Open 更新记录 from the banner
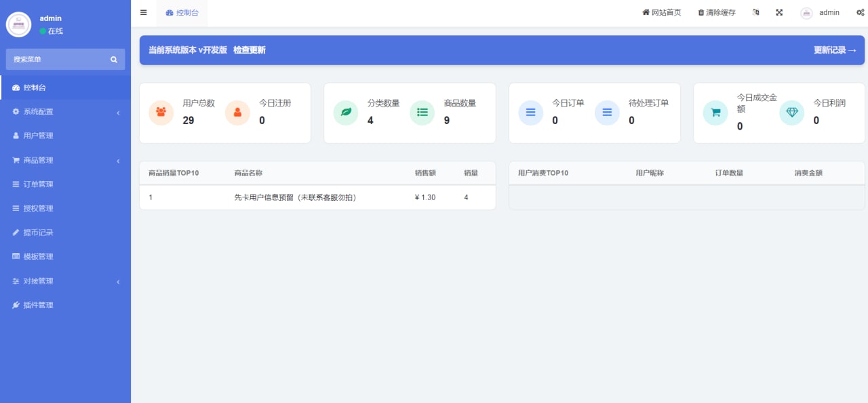Image resolution: width=868 pixels, height=403 pixels. [x=835, y=50]
